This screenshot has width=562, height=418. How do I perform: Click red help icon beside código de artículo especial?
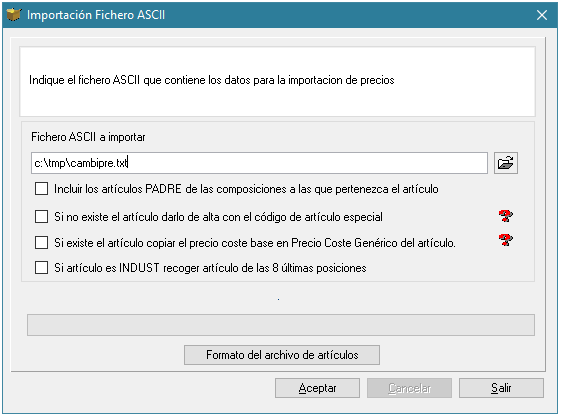click(505, 216)
